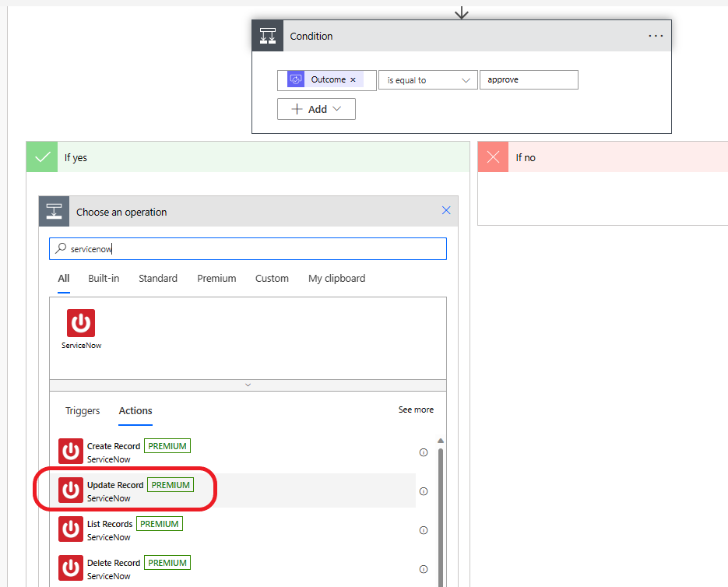Switch to the Built-in tab
Screen dimensions: 728x587
104,278
